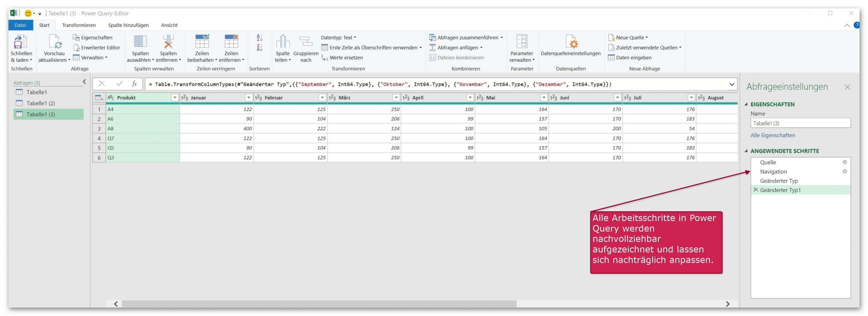
Task: Click the Vorschau aktualisieren icon
Action: pyautogui.click(x=55, y=42)
